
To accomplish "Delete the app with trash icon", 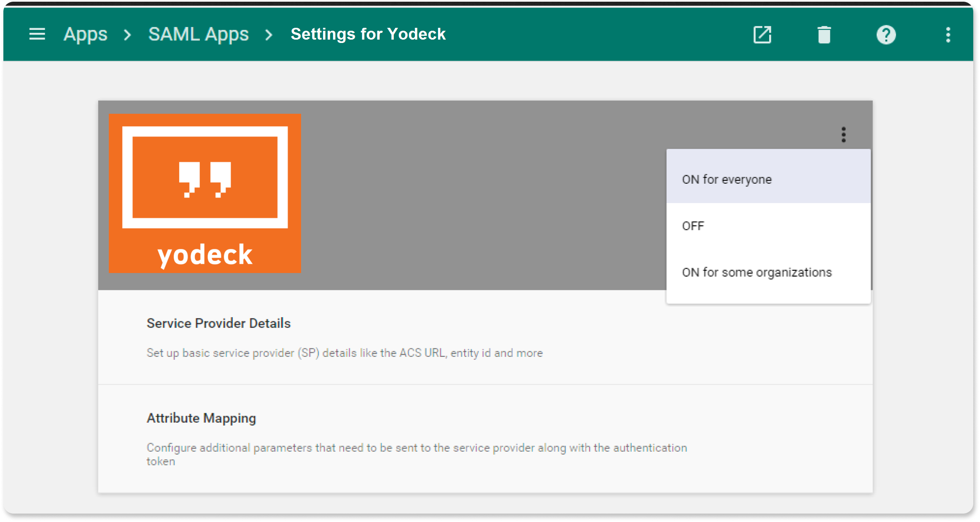I will coord(824,35).
